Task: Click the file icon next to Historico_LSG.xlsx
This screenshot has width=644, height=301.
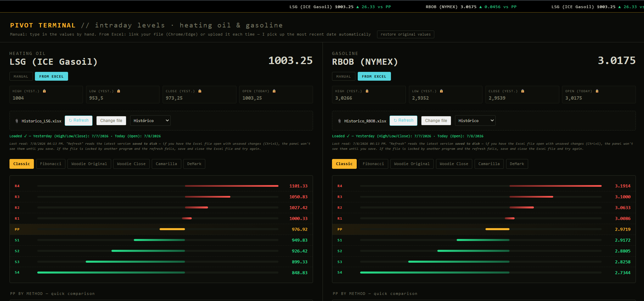Action: click(x=17, y=121)
